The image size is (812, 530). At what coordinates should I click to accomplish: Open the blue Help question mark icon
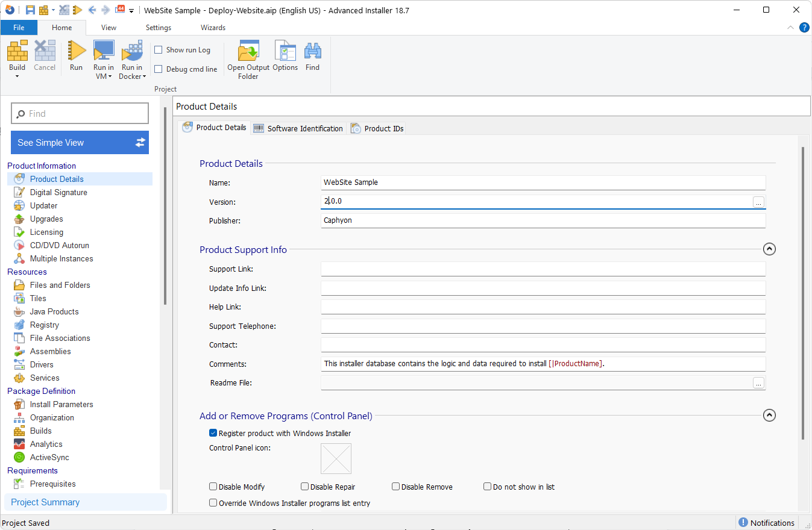(x=804, y=28)
